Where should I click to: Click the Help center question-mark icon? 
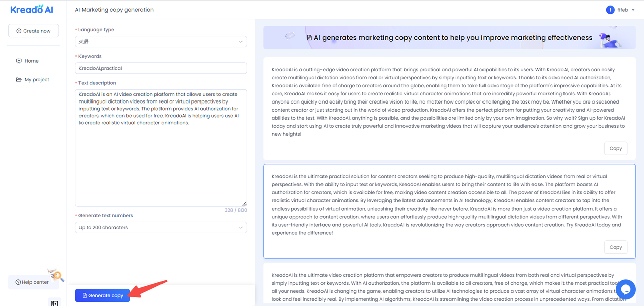pos(18,282)
